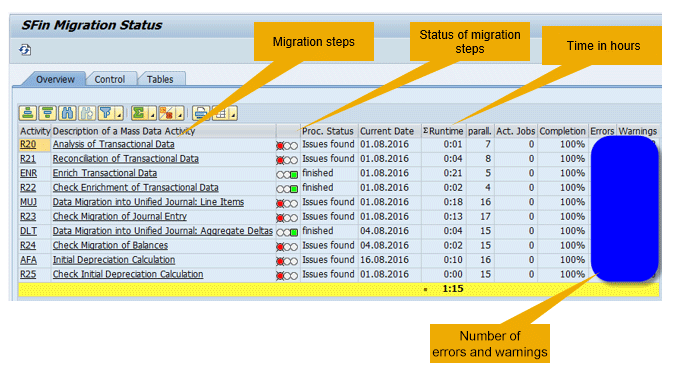The width and height of the screenshot is (676, 367).
Task: Click the Find Next binoculars icon
Action: 87,113
